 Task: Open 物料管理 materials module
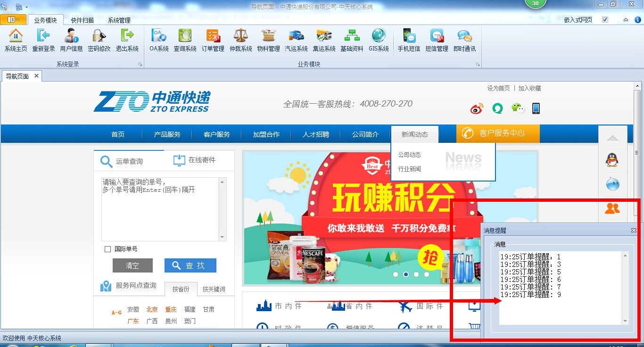coord(268,40)
